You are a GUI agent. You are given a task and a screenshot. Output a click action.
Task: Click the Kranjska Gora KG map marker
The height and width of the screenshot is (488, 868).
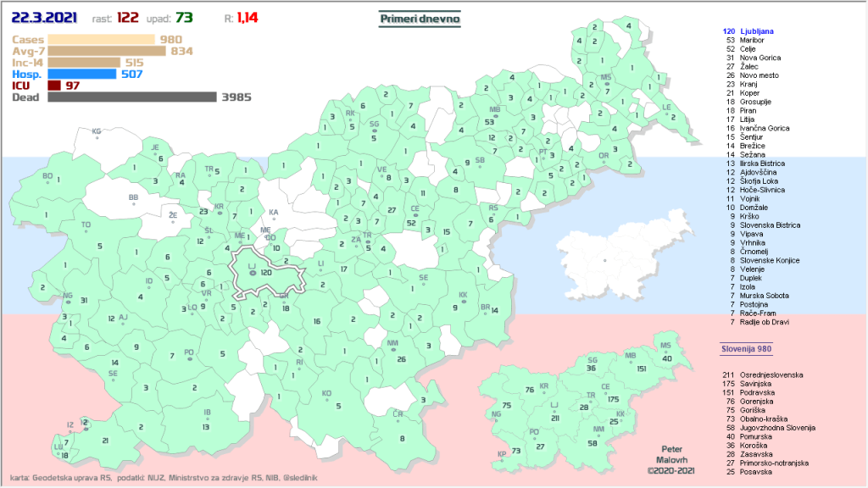pos(96,136)
